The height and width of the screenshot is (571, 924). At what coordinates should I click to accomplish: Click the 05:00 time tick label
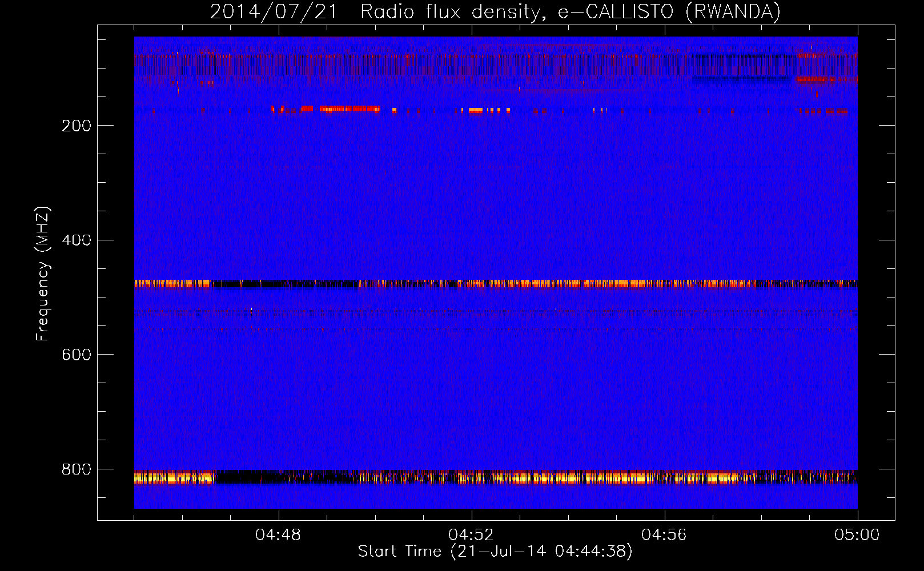[857, 535]
